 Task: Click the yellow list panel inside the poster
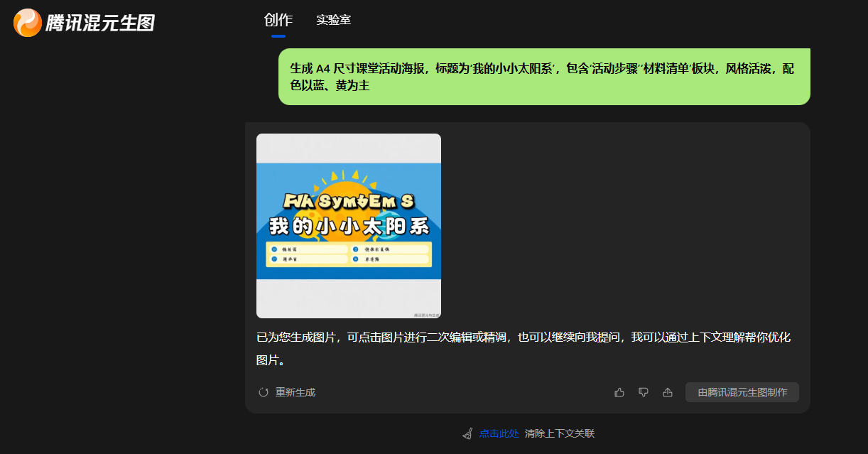(349, 256)
